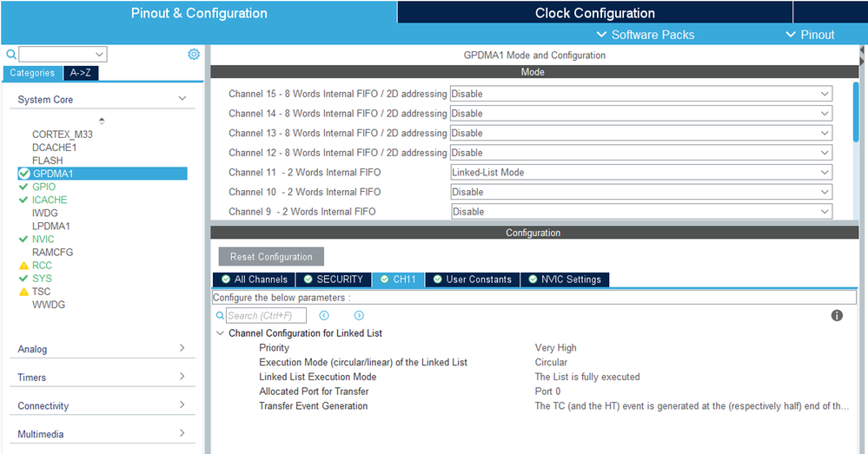The width and height of the screenshot is (868, 454).
Task: Open the settings gear in the categories panel
Action: (194, 54)
